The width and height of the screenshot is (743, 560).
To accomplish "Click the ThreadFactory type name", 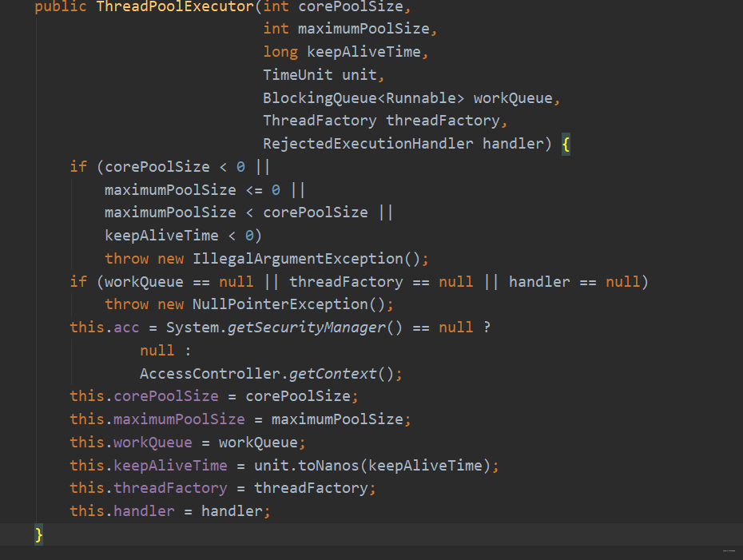I will tap(319, 121).
